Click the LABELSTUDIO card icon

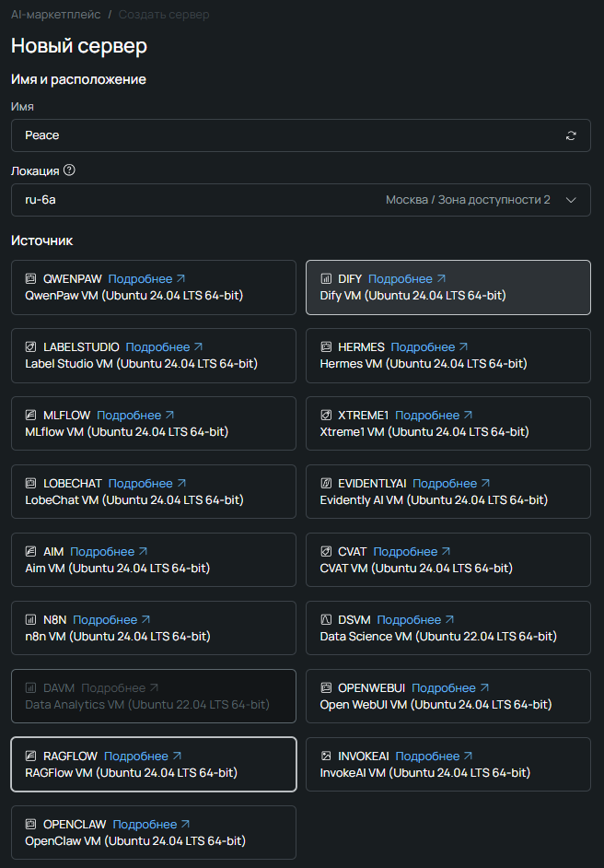(x=31, y=347)
